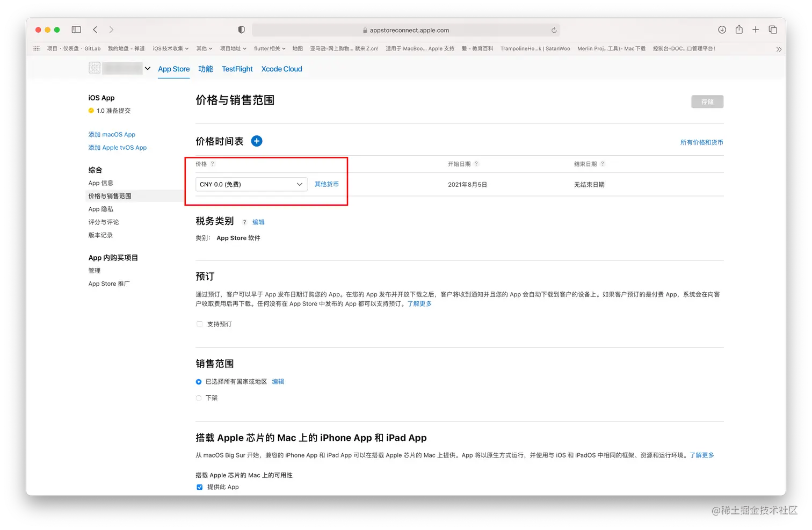
Task: Toggle the Safari sidebar icon
Action: (76, 30)
